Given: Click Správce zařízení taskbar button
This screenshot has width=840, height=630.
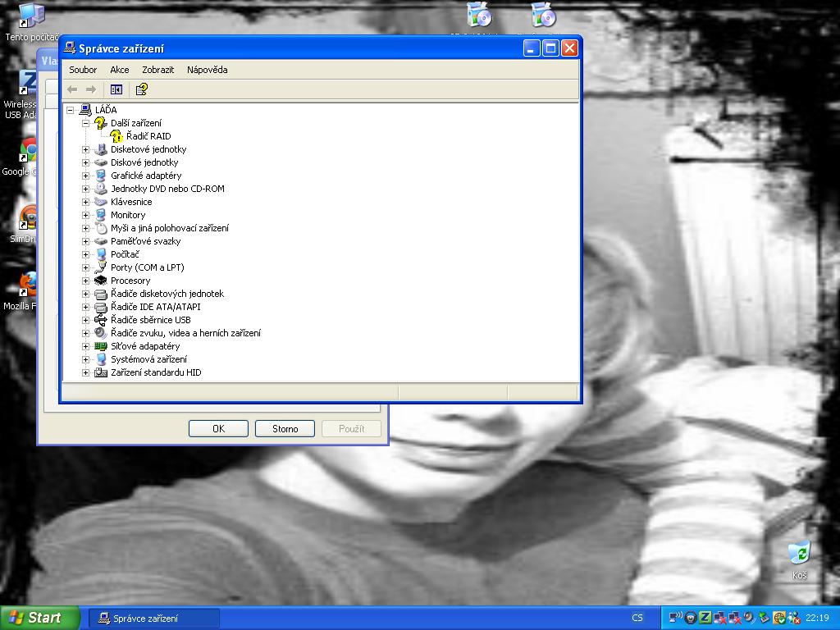Looking at the screenshot, I should point(153,619).
